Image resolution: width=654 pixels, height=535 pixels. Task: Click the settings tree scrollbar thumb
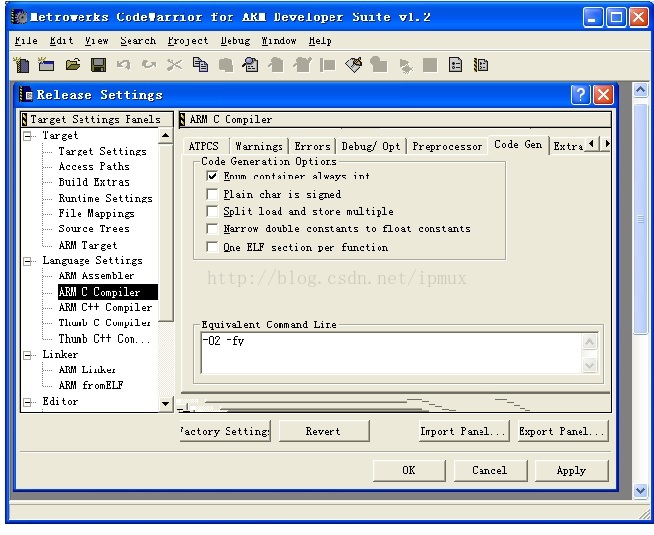pyautogui.click(x=165, y=233)
